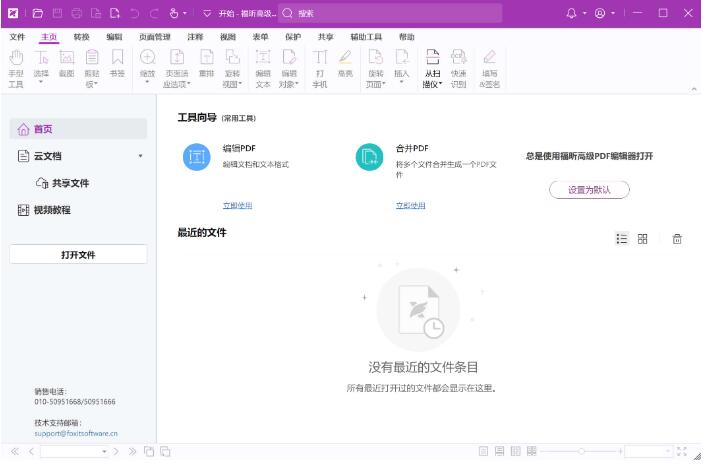
Task: Click the Snapshot (截图) tool icon
Action: 66,58
